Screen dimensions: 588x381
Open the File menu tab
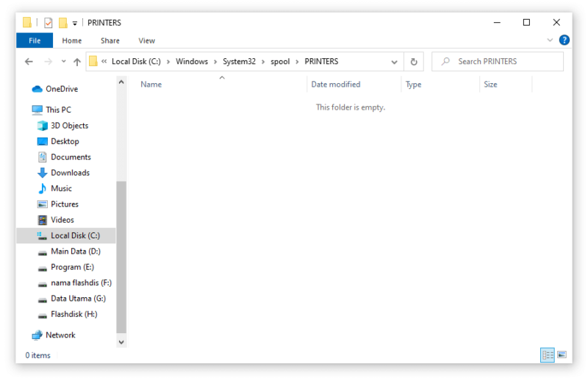(35, 40)
